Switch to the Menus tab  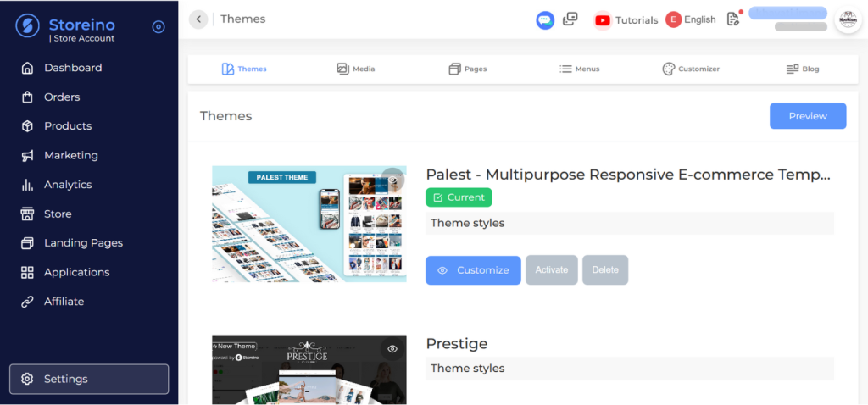[580, 69]
